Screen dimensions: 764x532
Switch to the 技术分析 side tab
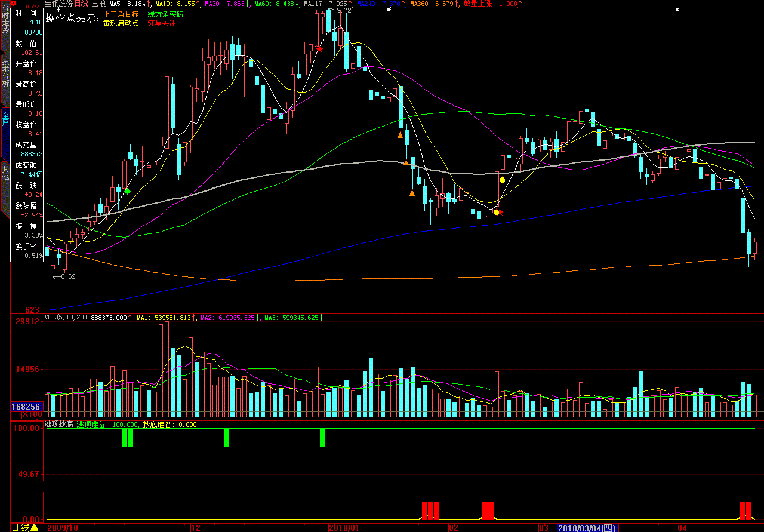coord(5,72)
